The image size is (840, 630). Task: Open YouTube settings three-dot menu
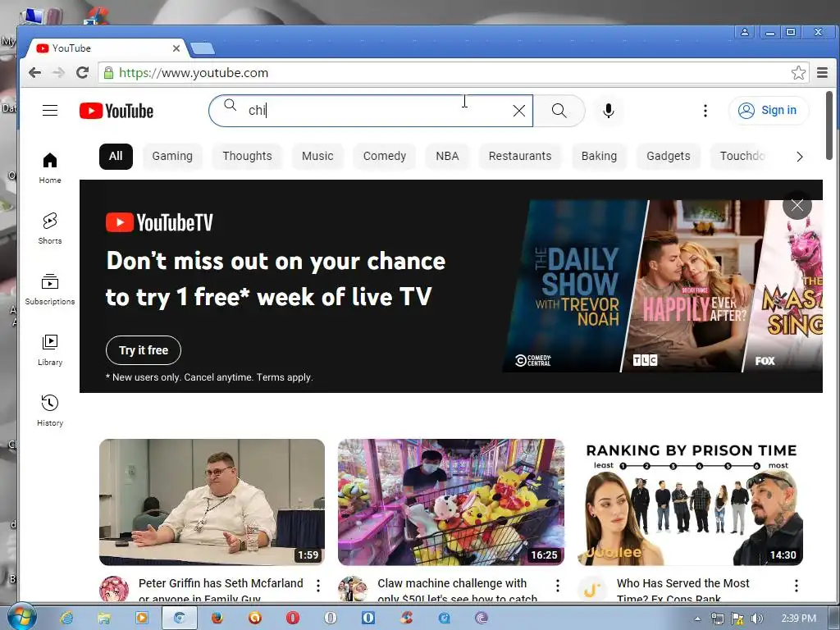(x=705, y=111)
